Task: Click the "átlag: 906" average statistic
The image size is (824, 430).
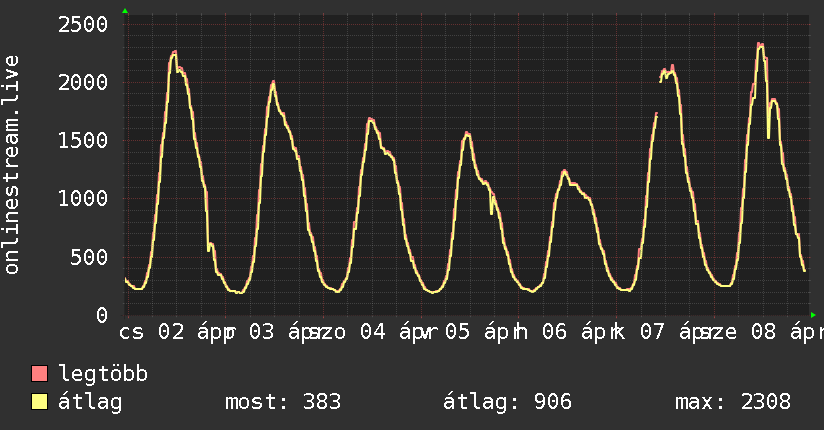Action: click(x=507, y=403)
